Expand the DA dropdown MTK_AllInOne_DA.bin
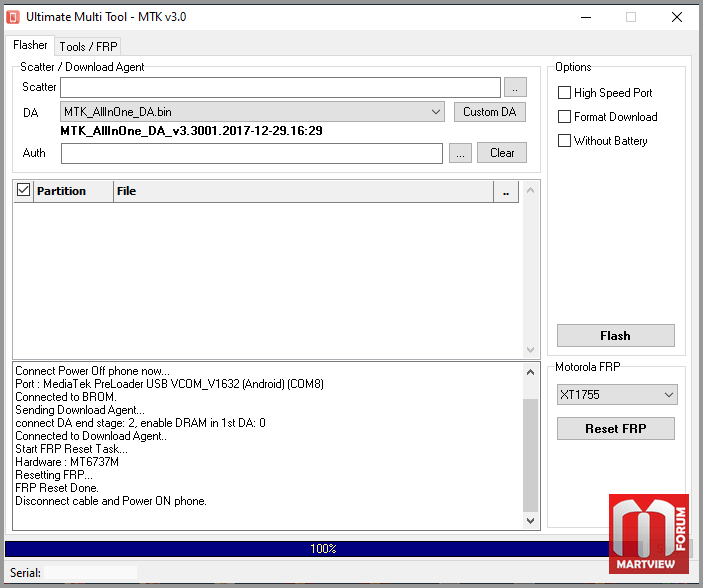Image resolution: width=703 pixels, height=588 pixels. click(252, 112)
